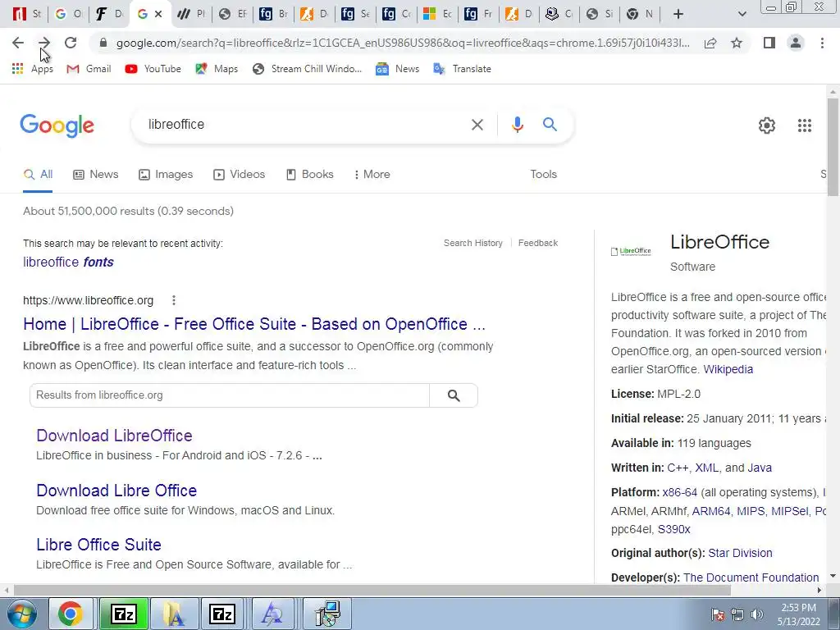Viewport: 840px width, 630px height.
Task: Open the Chrome profile avatar
Action: (x=796, y=43)
